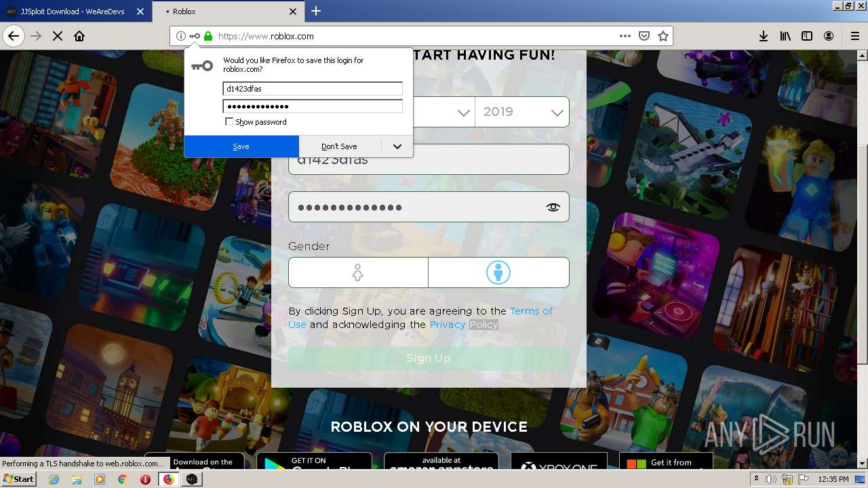The height and width of the screenshot is (488, 868).
Task: Choose Don't Save for this login
Action: pyautogui.click(x=339, y=146)
